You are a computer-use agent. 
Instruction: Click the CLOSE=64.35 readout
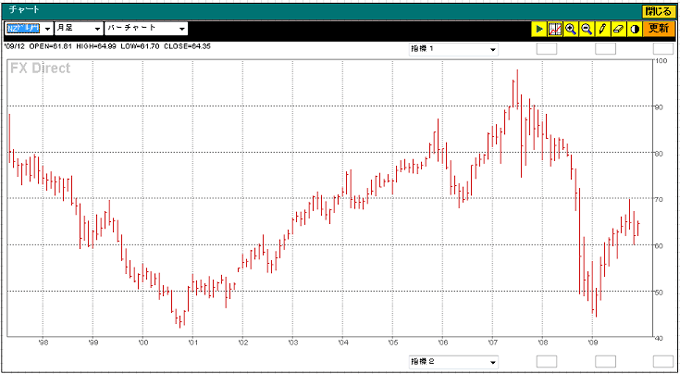point(187,46)
